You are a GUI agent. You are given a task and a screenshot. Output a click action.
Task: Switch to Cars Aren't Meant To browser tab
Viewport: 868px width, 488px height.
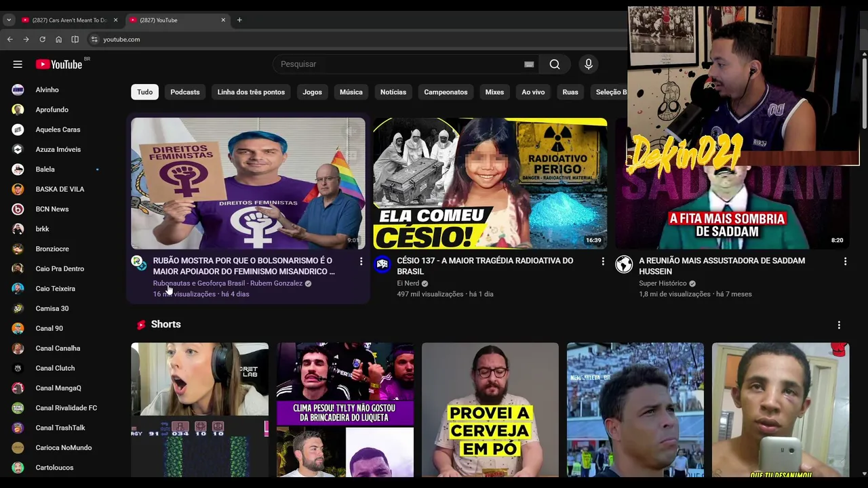[x=69, y=20]
